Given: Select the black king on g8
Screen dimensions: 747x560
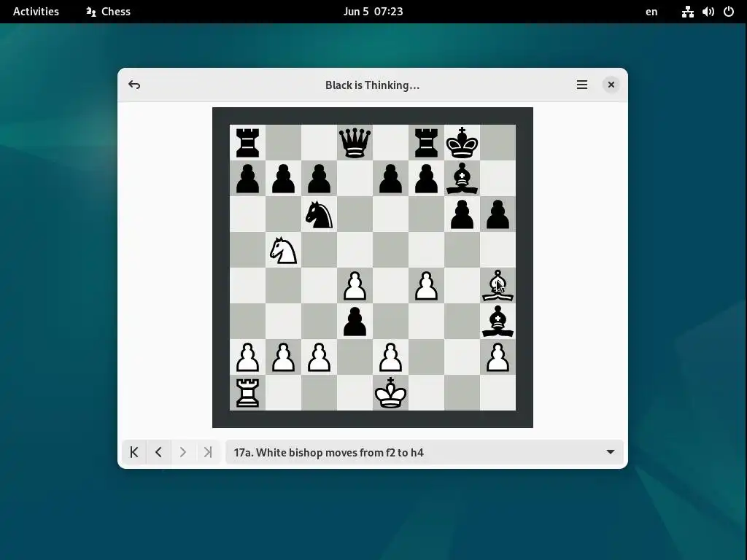Looking at the screenshot, I should [x=462, y=142].
